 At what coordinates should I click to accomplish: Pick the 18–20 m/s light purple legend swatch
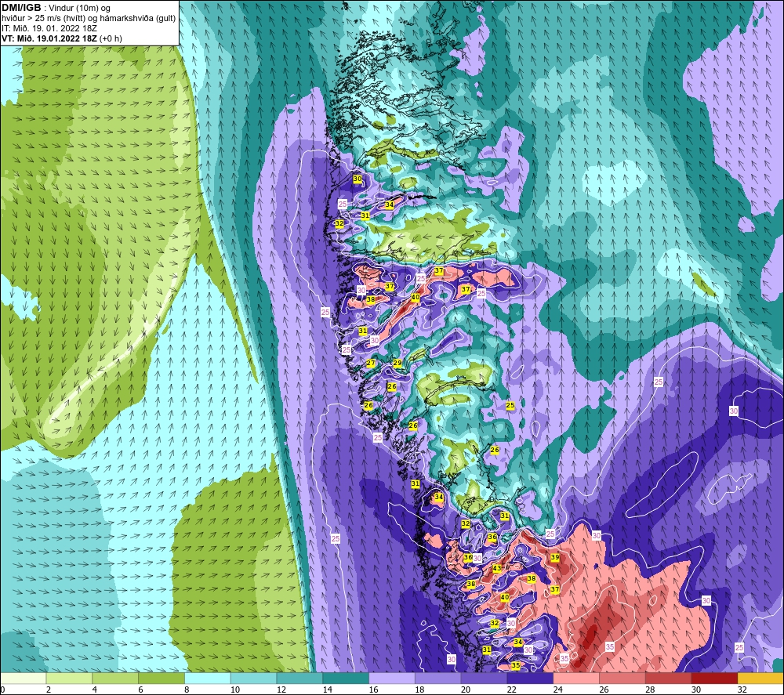438,678
